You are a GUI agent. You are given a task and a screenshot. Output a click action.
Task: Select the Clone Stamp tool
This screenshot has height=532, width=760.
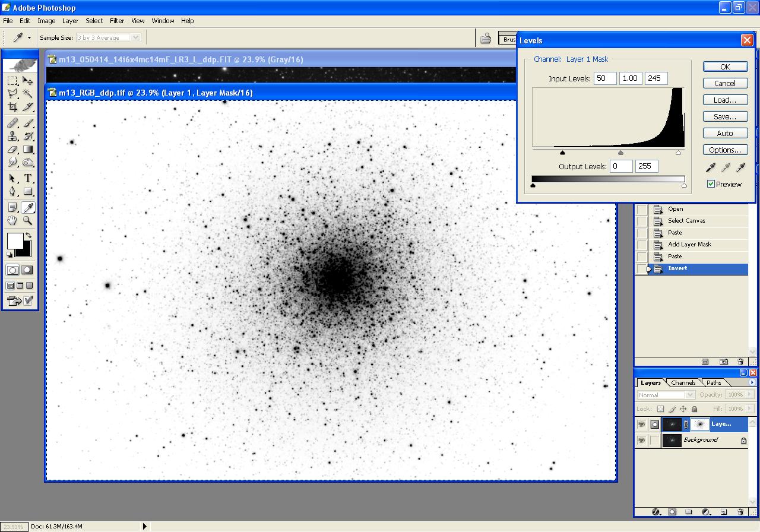pyautogui.click(x=12, y=136)
